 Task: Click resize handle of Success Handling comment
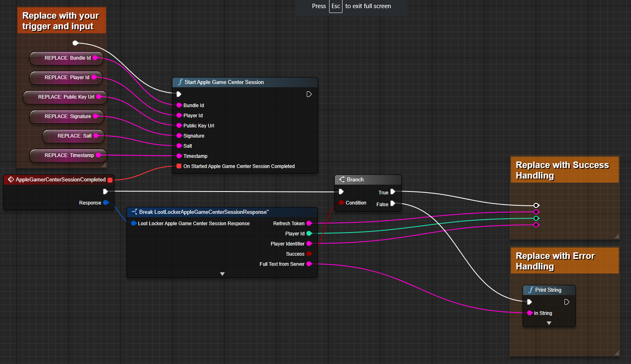click(616, 236)
